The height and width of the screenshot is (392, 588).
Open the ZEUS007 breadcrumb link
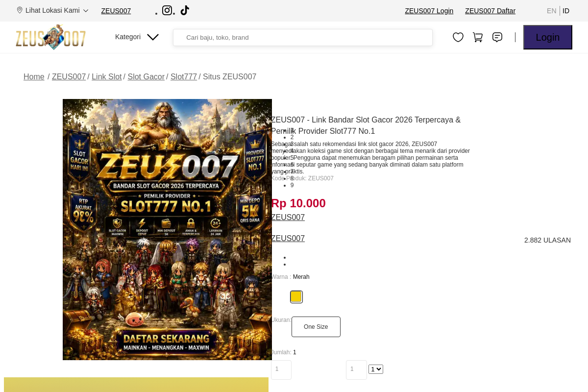click(x=69, y=77)
